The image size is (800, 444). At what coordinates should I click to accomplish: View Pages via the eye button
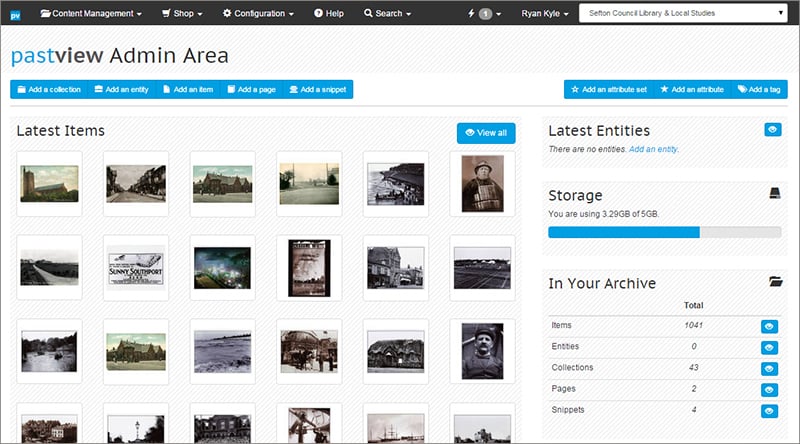click(x=769, y=390)
